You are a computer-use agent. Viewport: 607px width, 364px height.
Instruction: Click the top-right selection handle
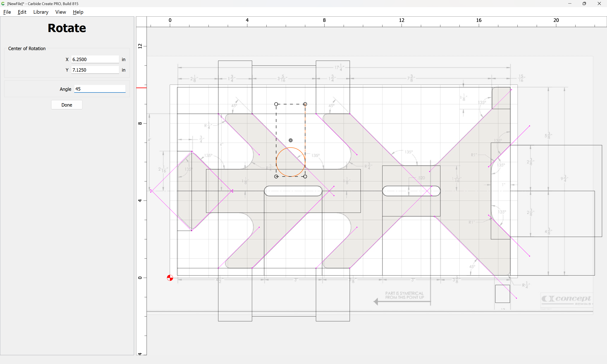[x=305, y=104]
